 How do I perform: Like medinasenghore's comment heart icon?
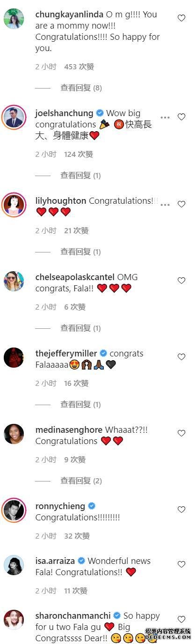pos(181,433)
